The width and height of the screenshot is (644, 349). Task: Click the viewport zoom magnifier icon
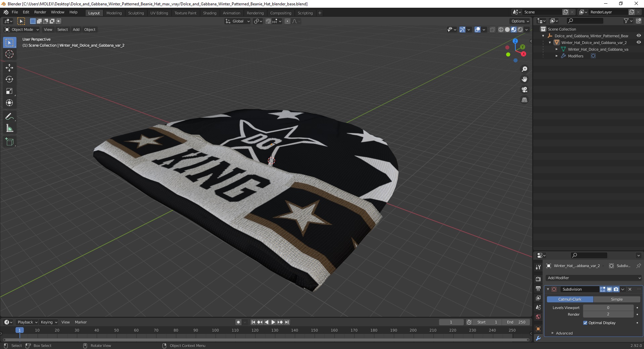click(x=524, y=69)
